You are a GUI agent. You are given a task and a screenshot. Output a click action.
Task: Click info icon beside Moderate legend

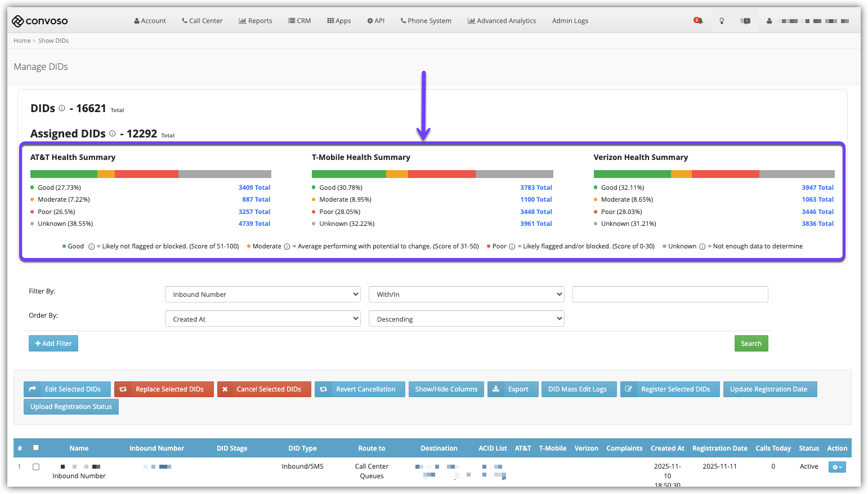287,247
